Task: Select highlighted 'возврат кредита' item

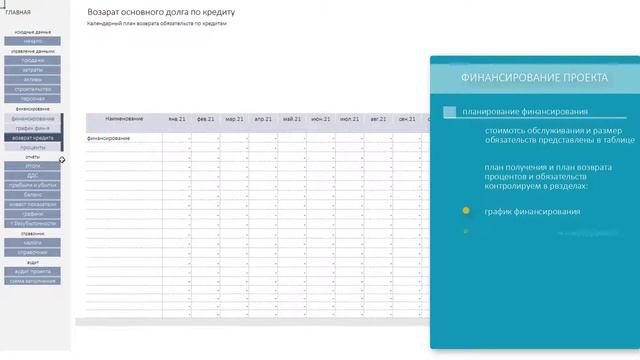Action: click(x=33, y=138)
